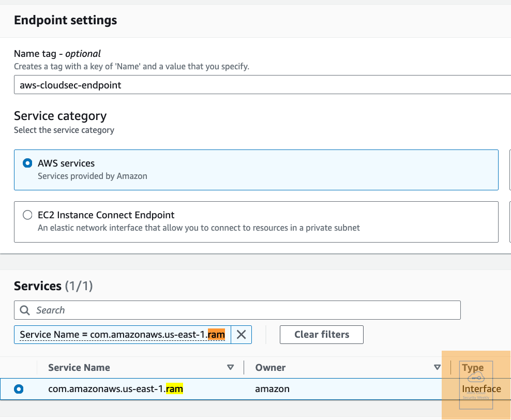Click the Owner column header

pyautogui.click(x=270, y=367)
